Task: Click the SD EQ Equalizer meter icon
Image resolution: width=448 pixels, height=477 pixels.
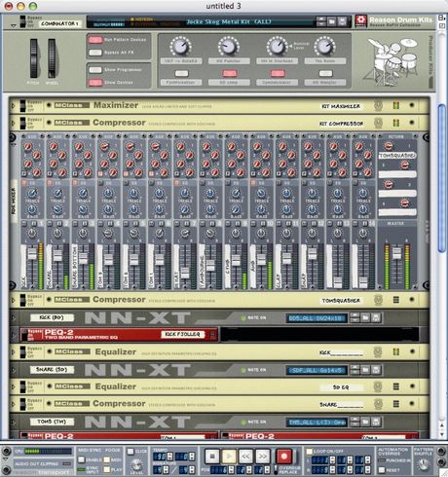Action: 396,386
